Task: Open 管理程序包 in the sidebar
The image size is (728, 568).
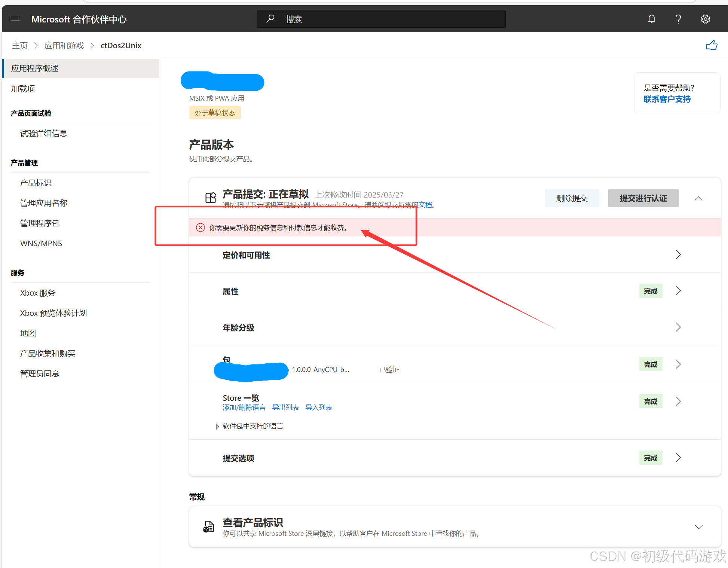Action: pyautogui.click(x=40, y=223)
